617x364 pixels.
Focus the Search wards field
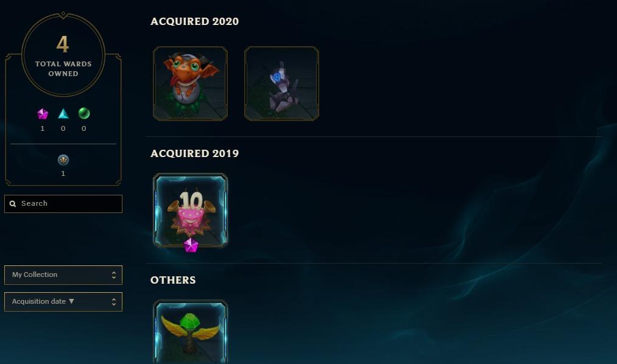63,204
